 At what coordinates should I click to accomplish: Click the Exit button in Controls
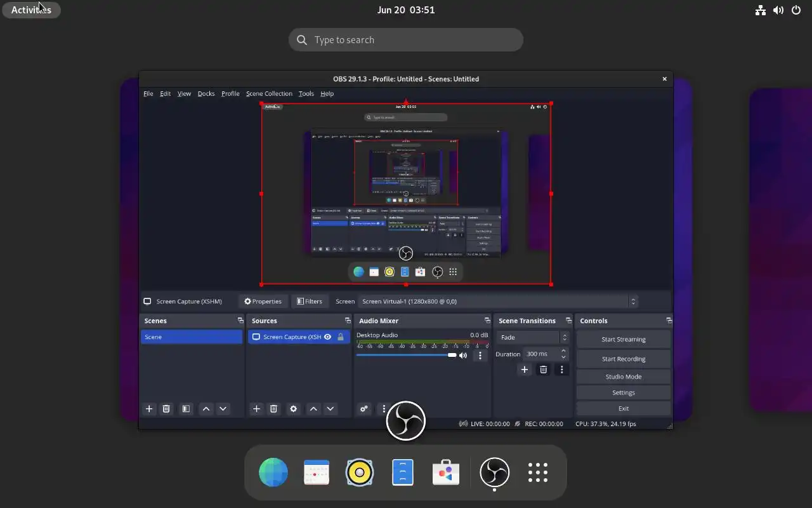coord(624,408)
